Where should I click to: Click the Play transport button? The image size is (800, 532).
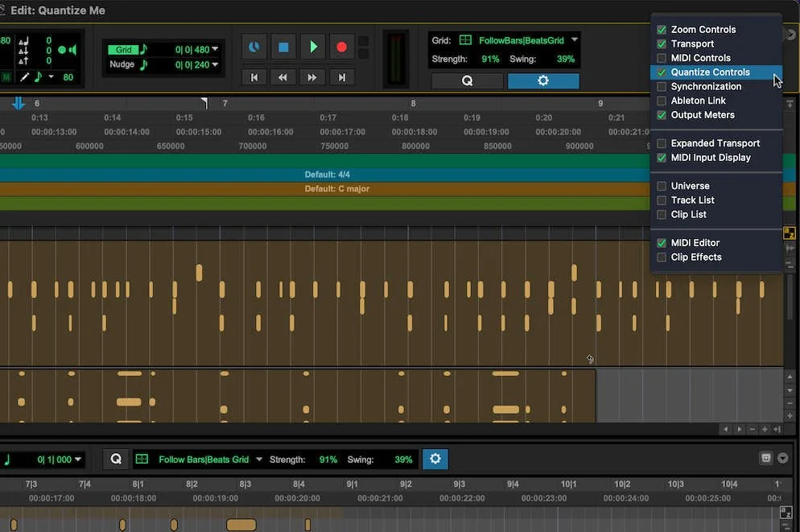tap(312, 47)
